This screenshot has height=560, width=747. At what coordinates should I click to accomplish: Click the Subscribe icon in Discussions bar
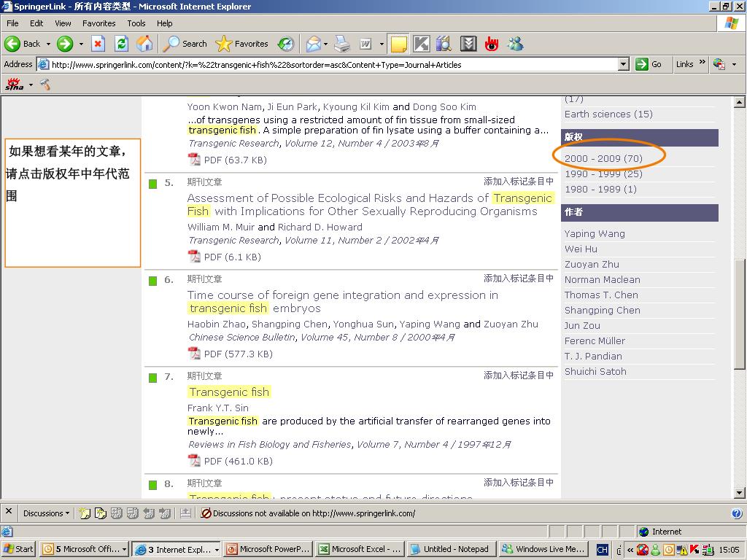coord(186,513)
